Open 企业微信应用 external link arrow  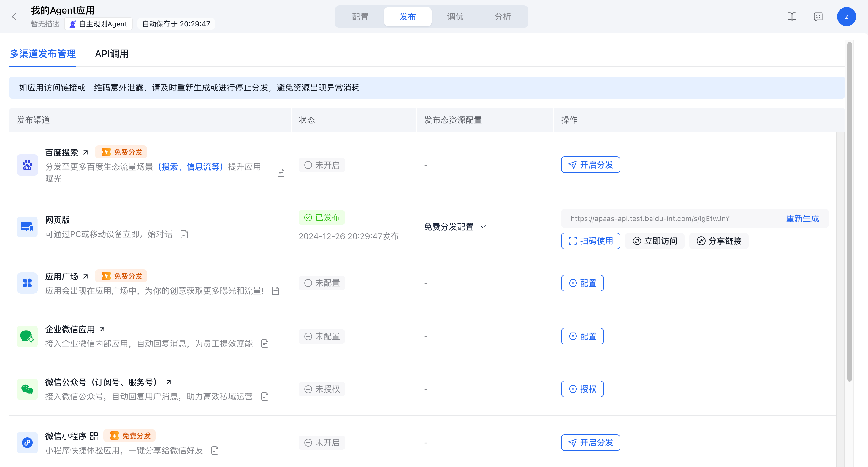point(102,329)
